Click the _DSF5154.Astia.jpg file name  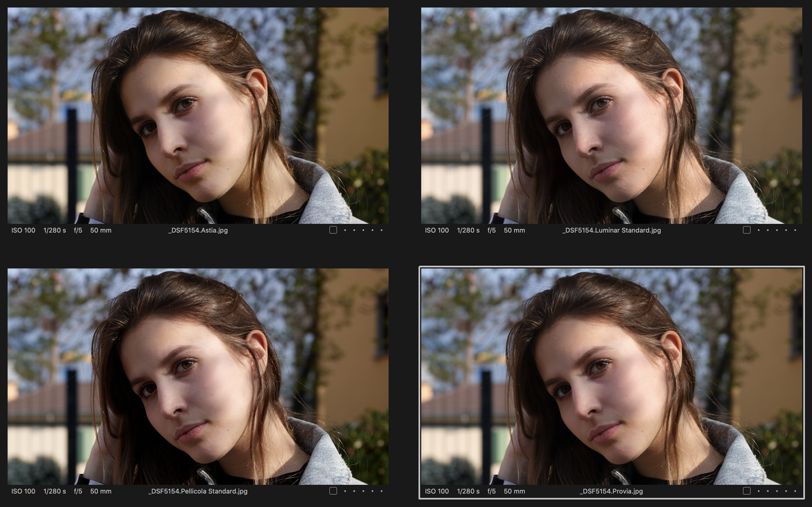coord(198,230)
